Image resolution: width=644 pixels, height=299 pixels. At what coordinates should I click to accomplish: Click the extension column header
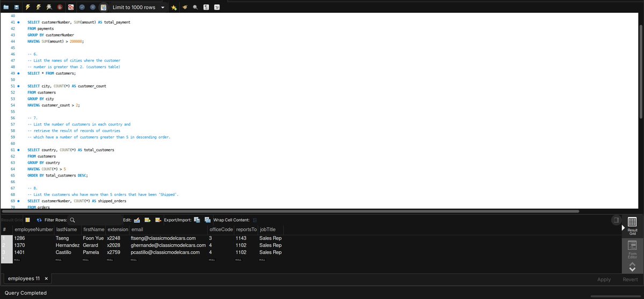tap(118, 230)
